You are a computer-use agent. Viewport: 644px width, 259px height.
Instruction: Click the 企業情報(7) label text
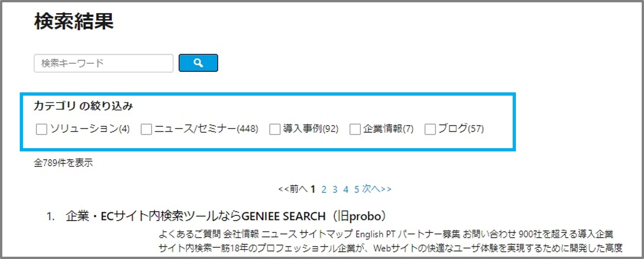click(x=388, y=129)
